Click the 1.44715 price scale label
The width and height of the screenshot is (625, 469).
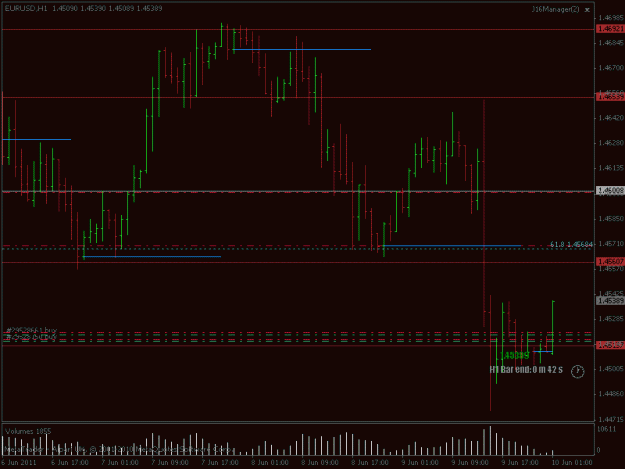(611, 419)
